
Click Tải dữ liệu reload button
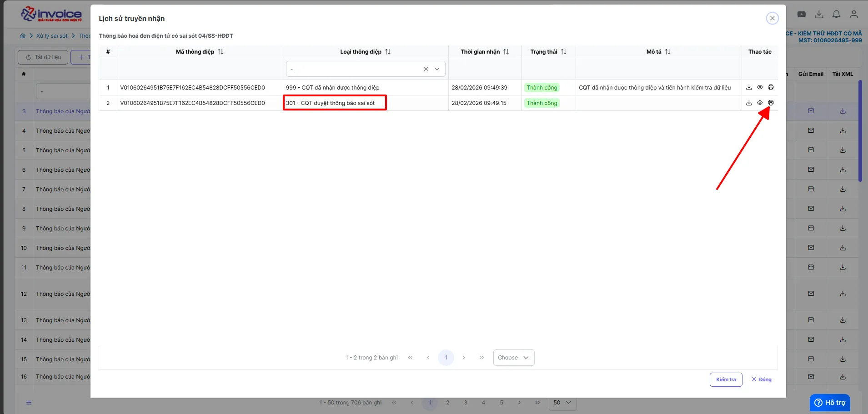coord(43,57)
